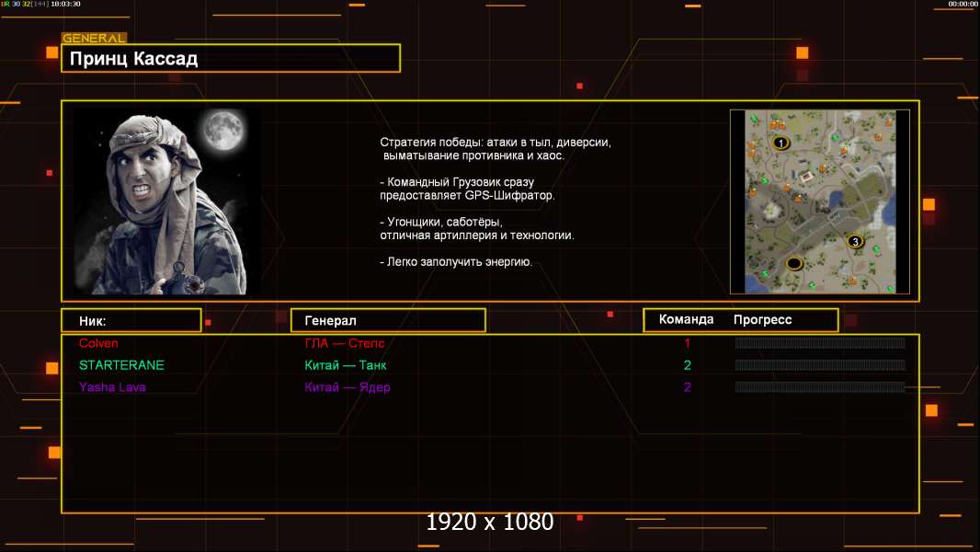Select player name Yasha Lava
Screen dimensions: 980x552
(x=112, y=387)
